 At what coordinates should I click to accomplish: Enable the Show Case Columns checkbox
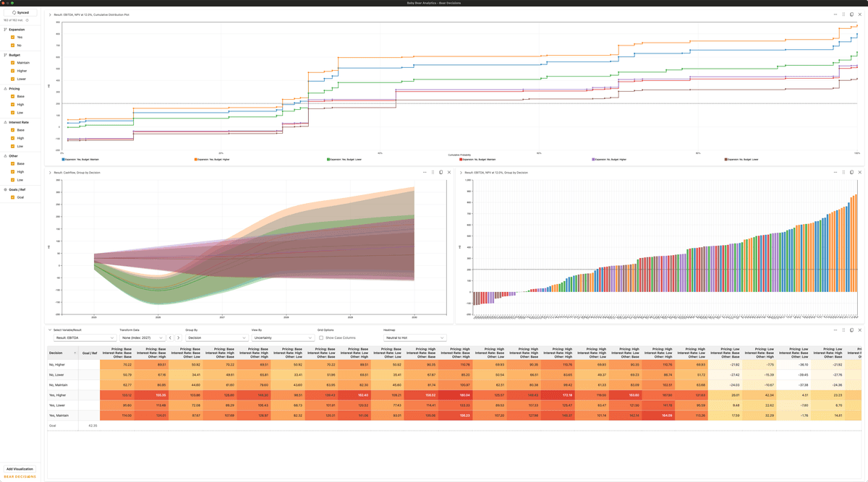coord(321,337)
